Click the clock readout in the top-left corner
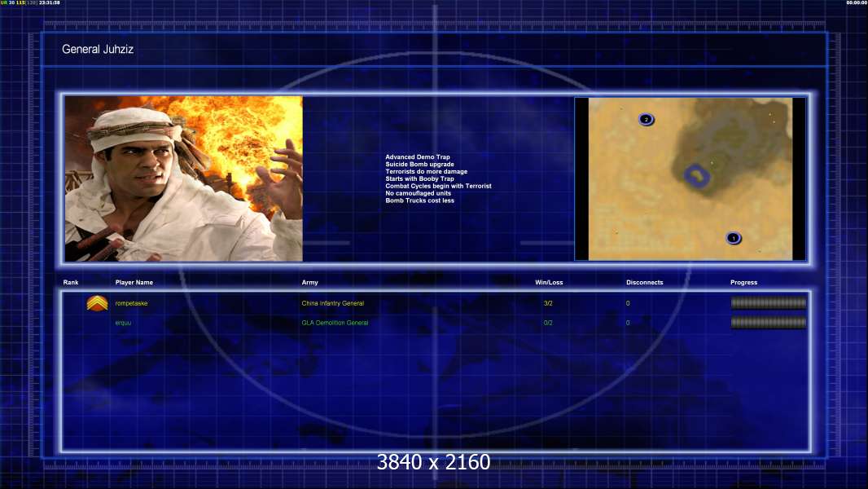 click(50, 2)
